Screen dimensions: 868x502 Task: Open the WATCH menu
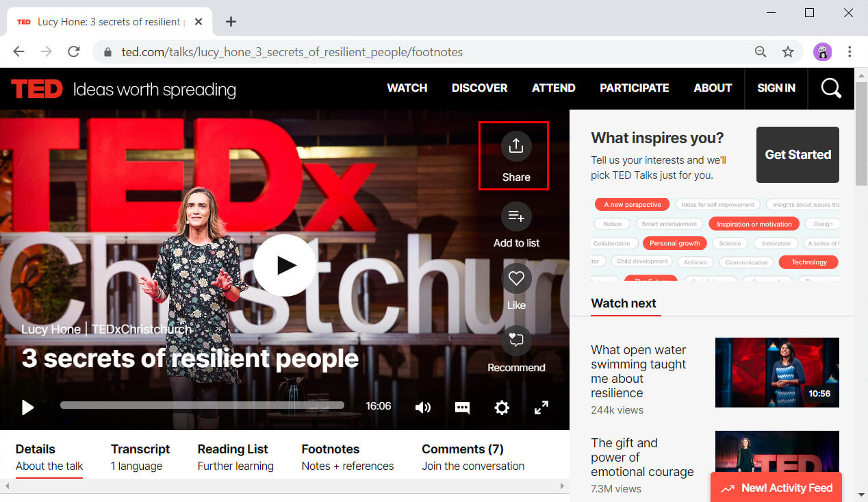407,88
